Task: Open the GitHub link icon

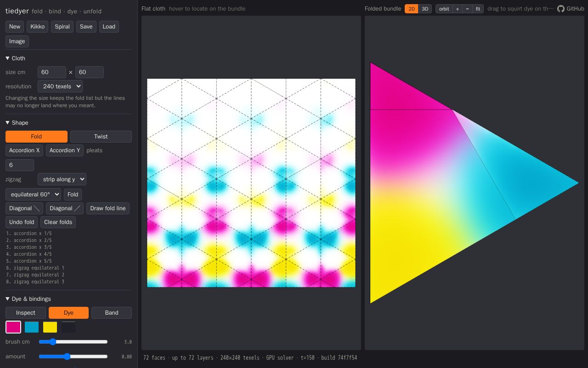Action: pos(560,9)
